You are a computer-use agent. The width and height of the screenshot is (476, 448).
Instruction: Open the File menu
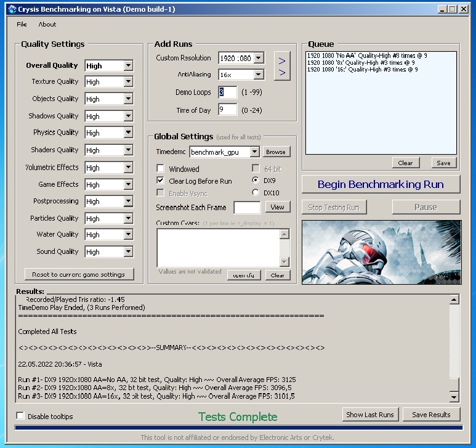click(x=22, y=24)
